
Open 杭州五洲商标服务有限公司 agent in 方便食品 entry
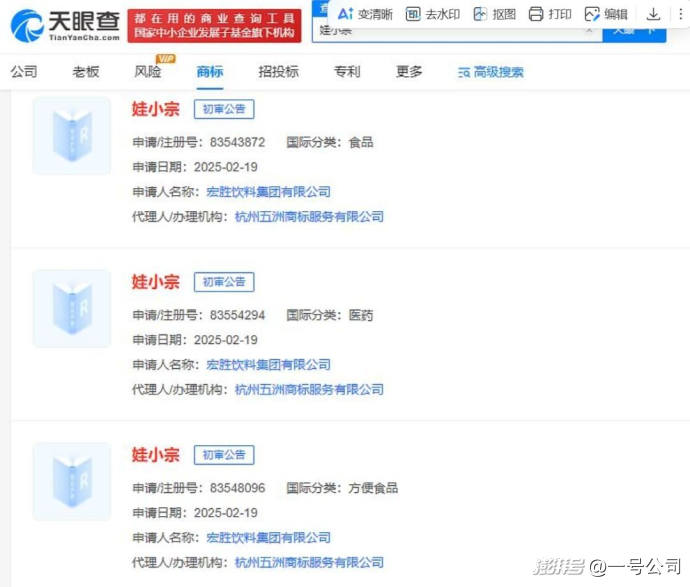coord(309,562)
